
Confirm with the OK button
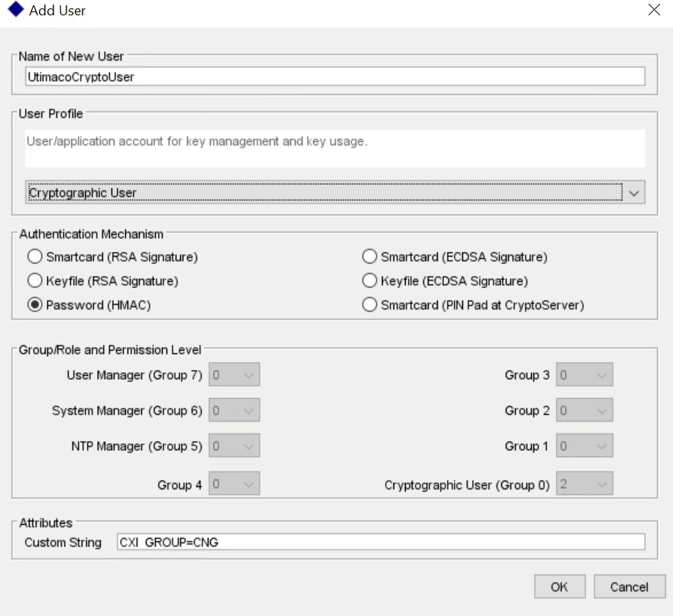[560, 586]
